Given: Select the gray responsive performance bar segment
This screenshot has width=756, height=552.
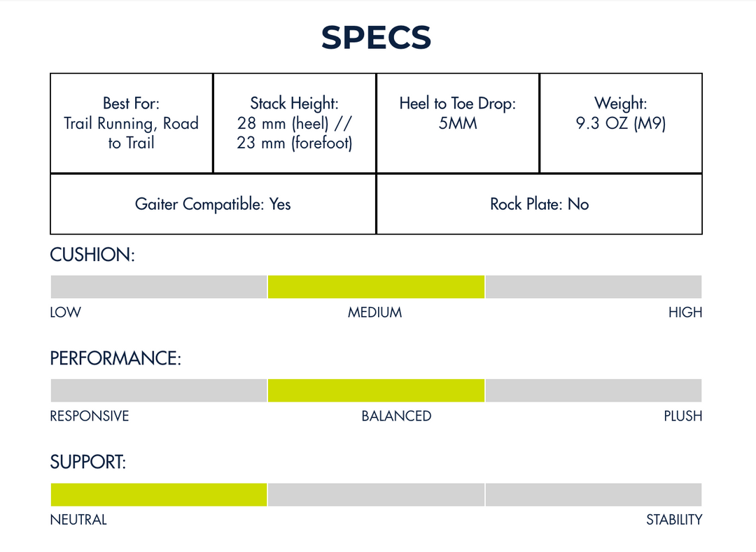Looking at the screenshot, I should (159, 390).
